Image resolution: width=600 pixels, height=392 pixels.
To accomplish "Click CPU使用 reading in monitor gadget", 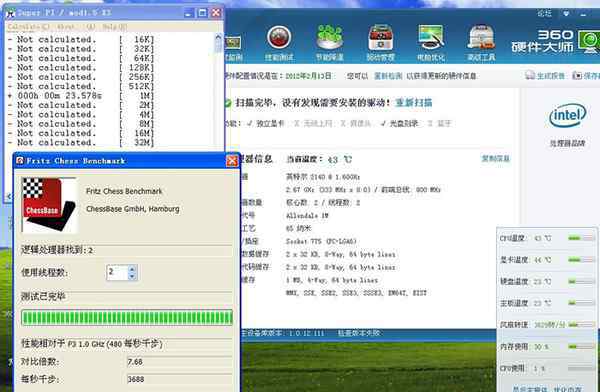I will pos(540,368).
